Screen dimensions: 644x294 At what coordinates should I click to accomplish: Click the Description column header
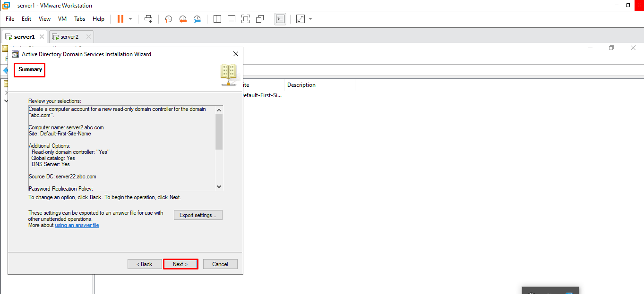pos(319,85)
